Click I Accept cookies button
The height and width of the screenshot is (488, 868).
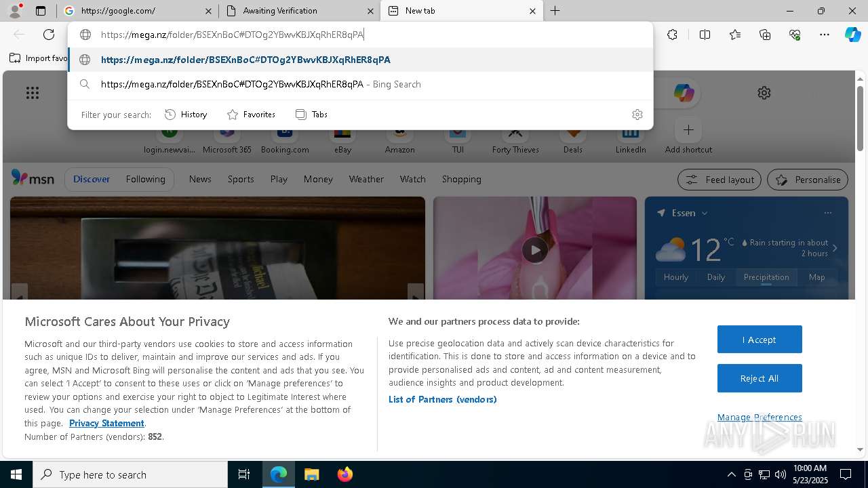759,340
